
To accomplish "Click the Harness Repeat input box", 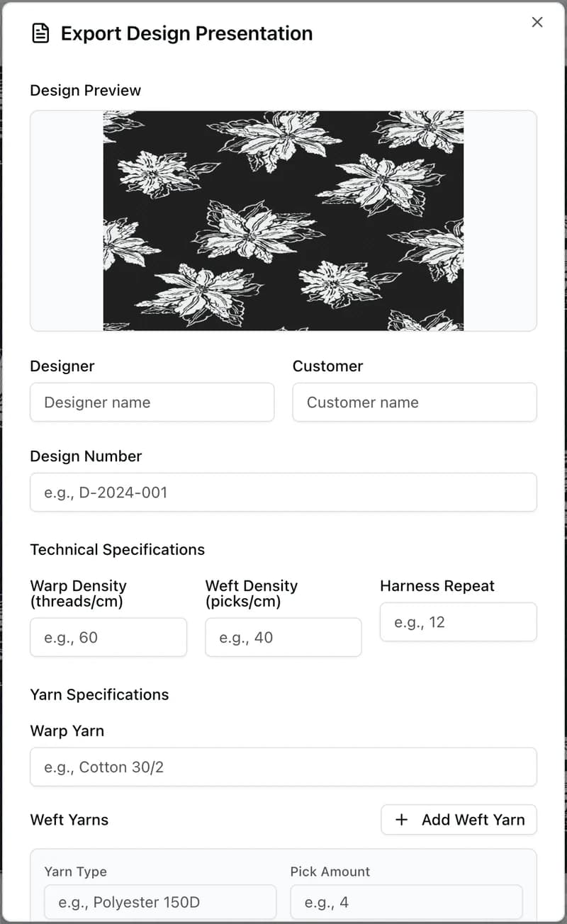I will click(459, 622).
